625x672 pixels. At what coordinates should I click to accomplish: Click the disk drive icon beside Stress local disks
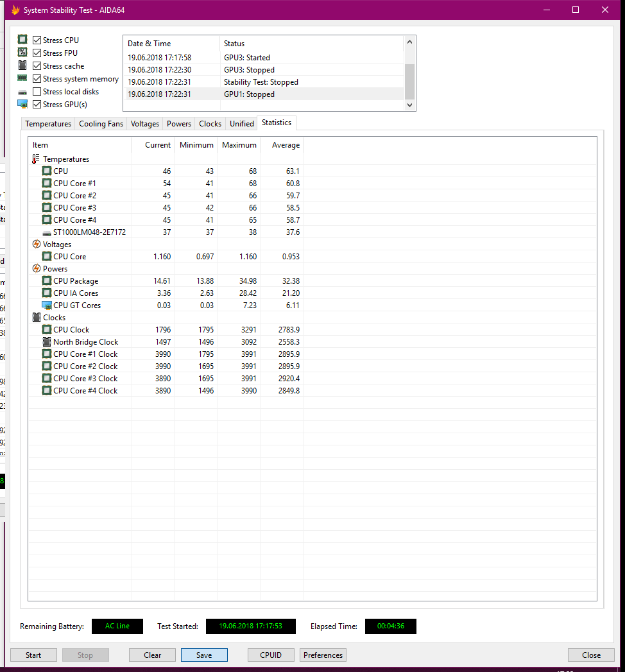[22, 92]
